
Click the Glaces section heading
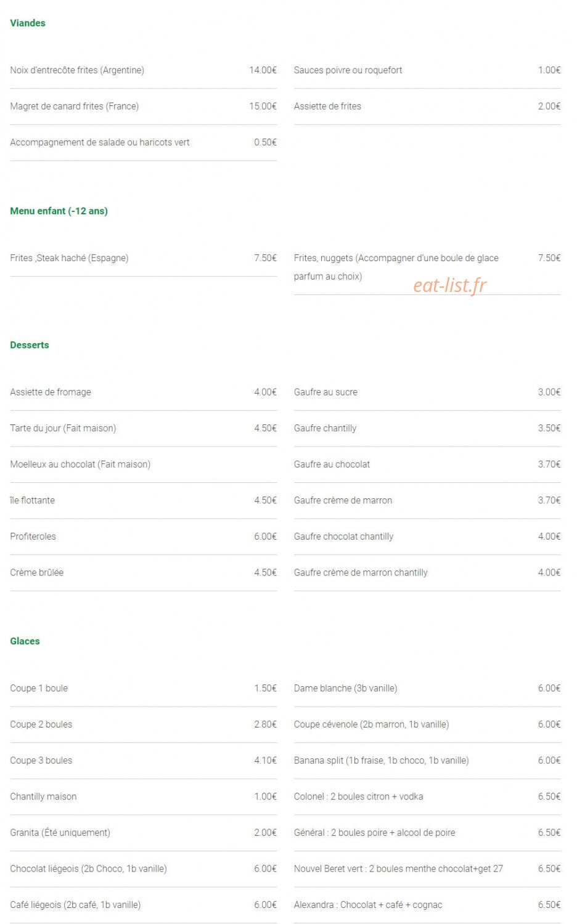click(25, 641)
